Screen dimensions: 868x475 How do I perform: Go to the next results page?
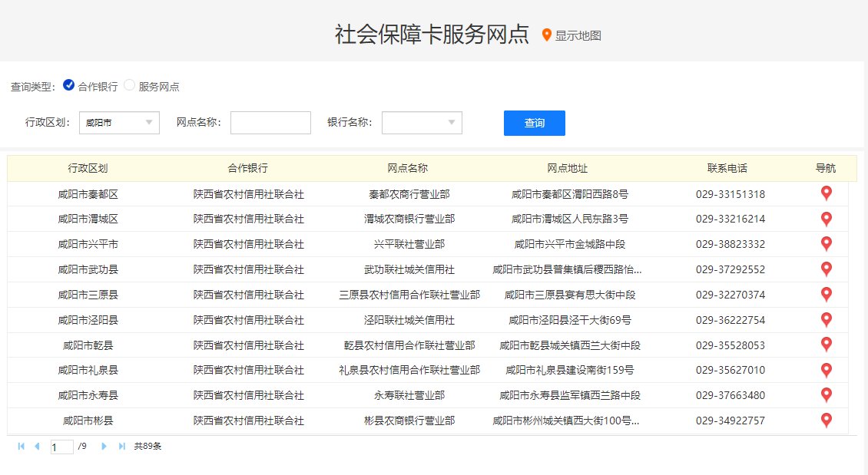click(x=104, y=446)
